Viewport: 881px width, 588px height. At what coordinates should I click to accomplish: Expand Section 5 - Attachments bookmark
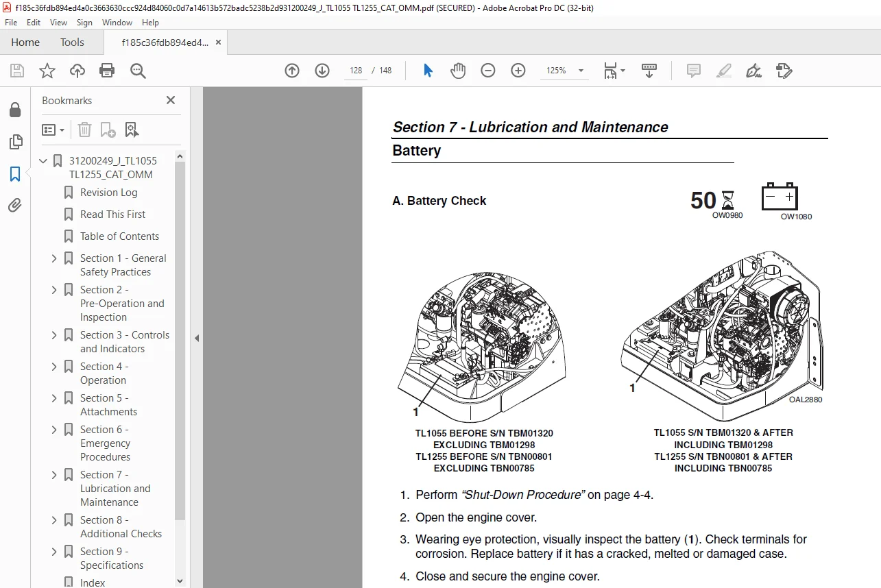[x=54, y=398]
